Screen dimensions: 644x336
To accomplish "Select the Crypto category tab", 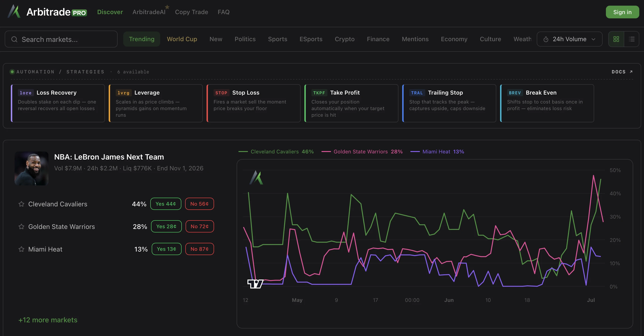I will point(345,39).
